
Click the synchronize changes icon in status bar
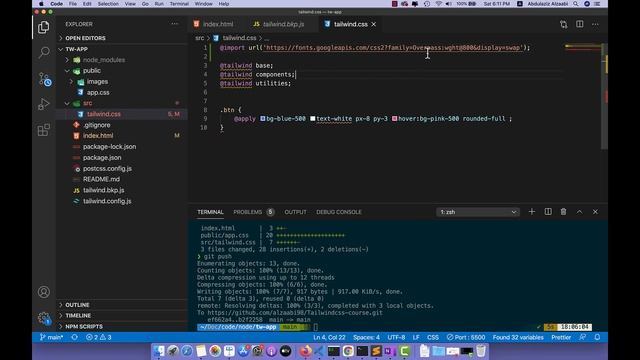[74, 337]
